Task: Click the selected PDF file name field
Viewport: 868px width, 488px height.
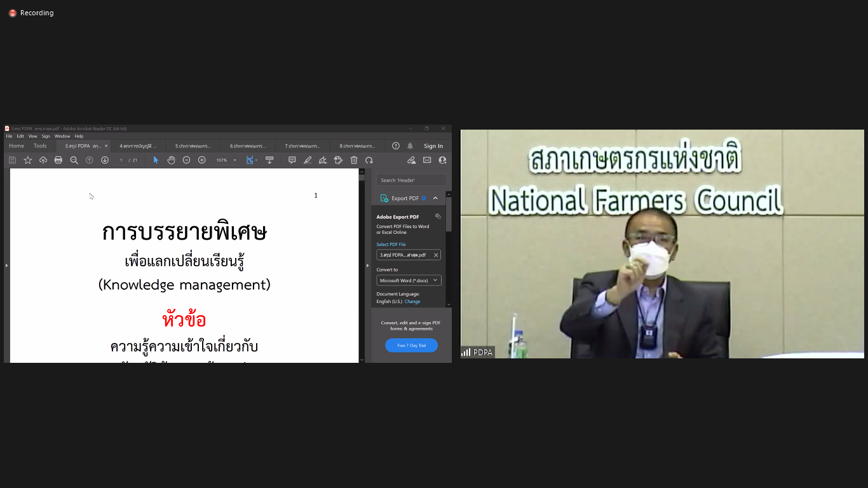Action: pos(409,255)
